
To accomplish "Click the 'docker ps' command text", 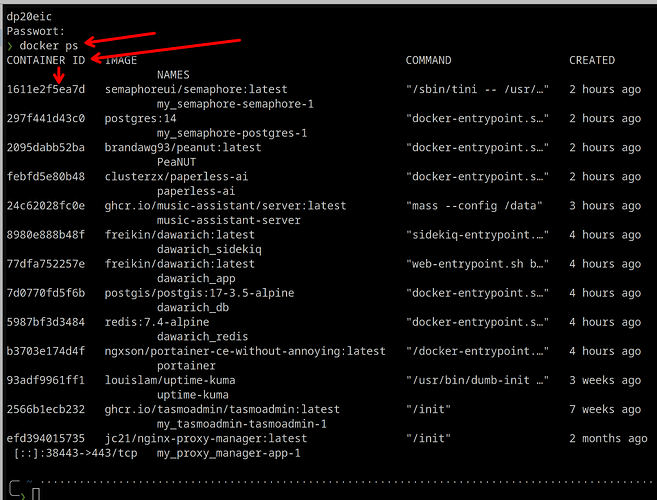I will [x=49, y=46].
